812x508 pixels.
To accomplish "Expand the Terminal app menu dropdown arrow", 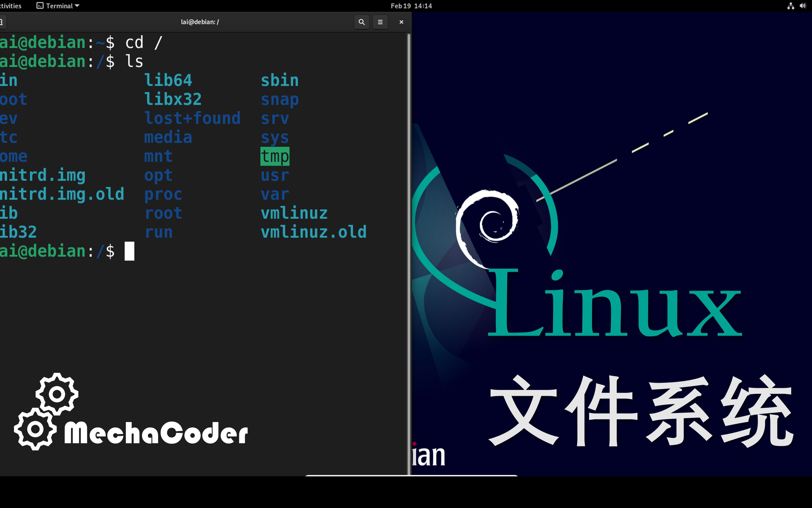I will point(77,6).
